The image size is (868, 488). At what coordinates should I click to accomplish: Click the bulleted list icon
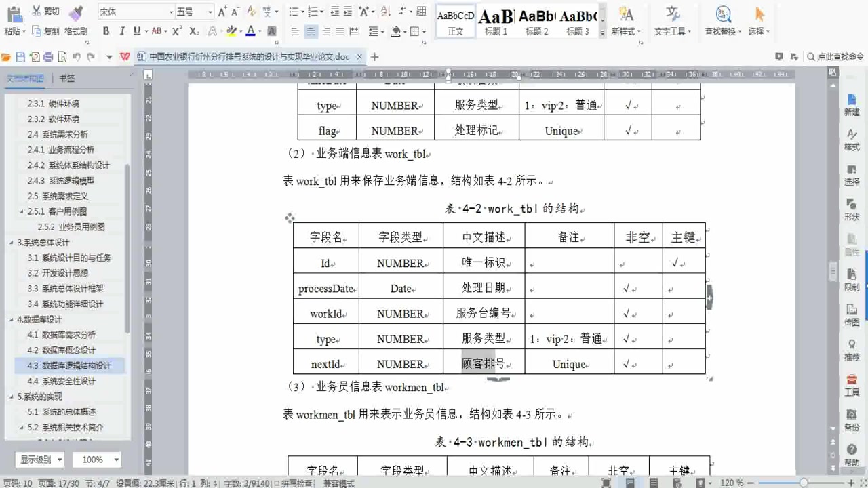point(293,12)
